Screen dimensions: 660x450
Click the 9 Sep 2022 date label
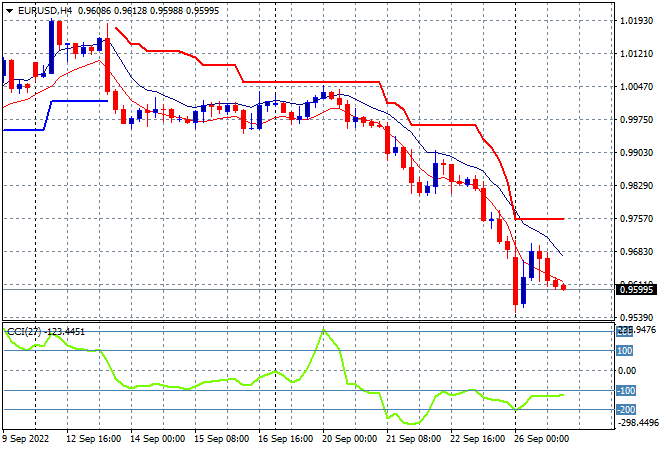[x=26, y=439]
